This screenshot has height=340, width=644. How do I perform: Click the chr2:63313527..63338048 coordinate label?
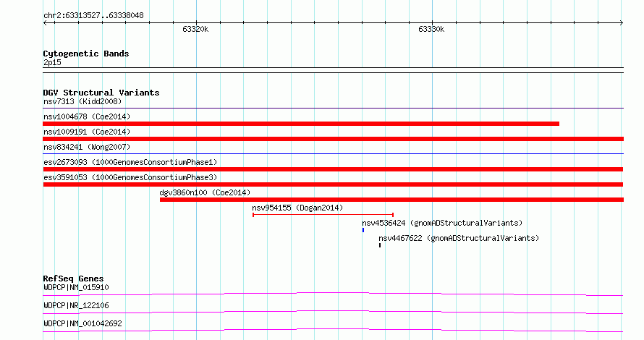tap(93, 16)
